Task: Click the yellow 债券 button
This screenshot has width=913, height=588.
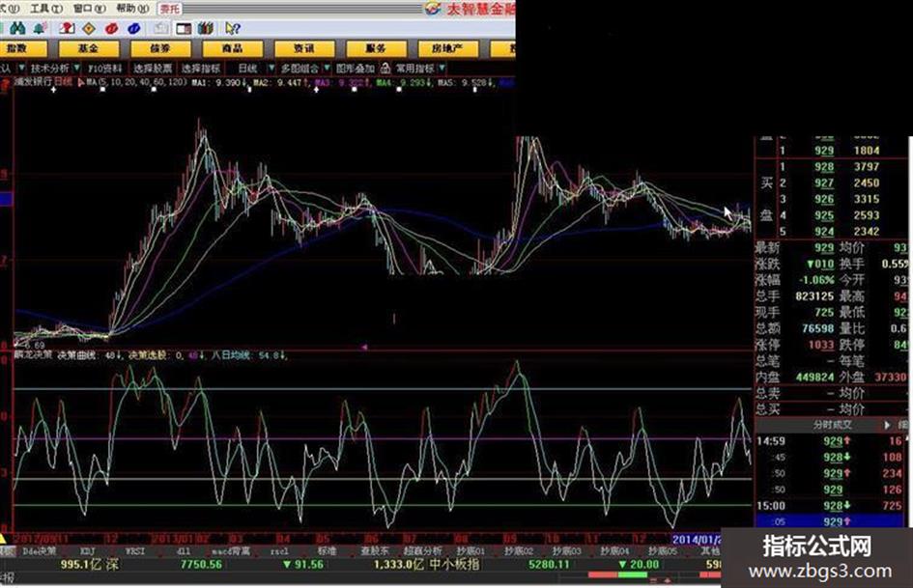Action: pos(160,49)
